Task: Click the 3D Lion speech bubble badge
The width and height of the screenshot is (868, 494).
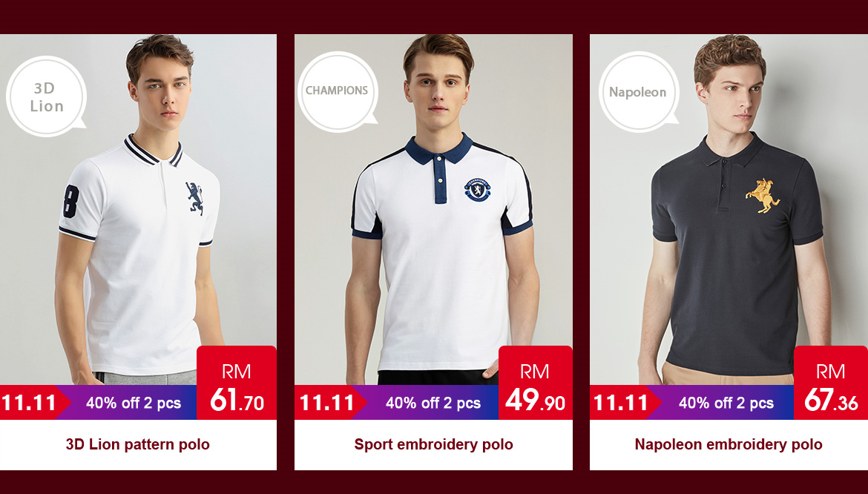Action: tap(47, 96)
